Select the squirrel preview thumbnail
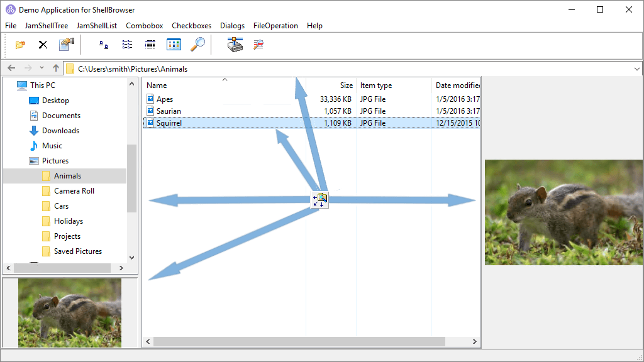 (69, 313)
